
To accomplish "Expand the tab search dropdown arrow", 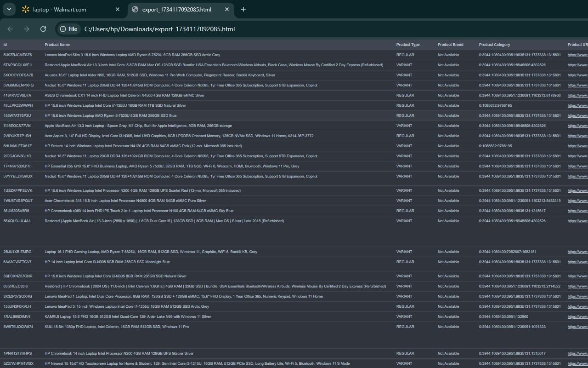I will click(9, 9).
